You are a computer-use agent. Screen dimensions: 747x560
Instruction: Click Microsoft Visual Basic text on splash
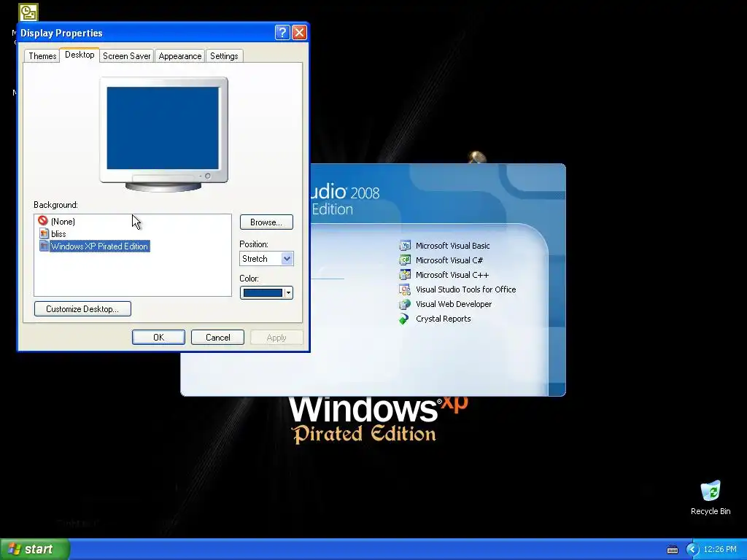click(452, 246)
